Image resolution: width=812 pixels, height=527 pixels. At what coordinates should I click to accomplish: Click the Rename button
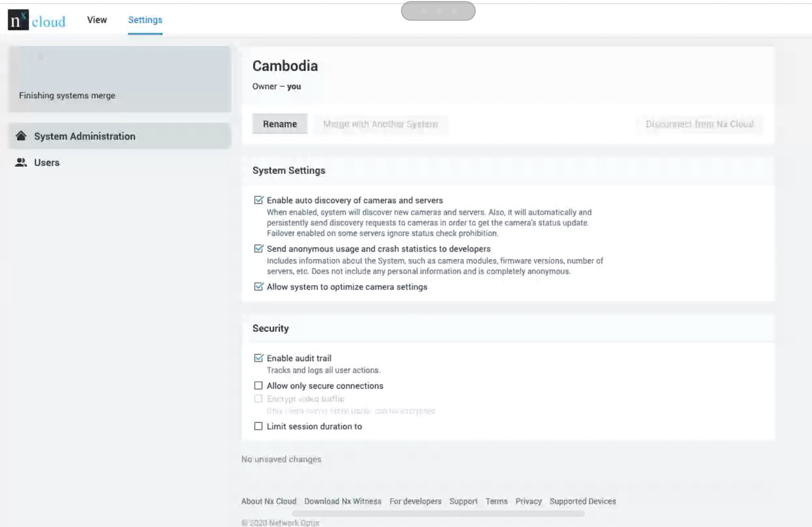(x=280, y=124)
